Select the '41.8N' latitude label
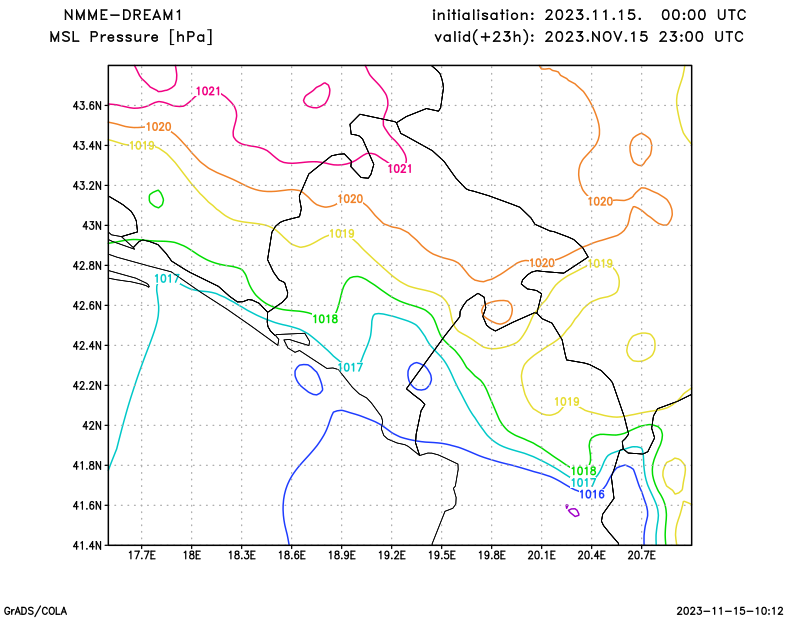800x618 pixels. pyautogui.click(x=87, y=466)
